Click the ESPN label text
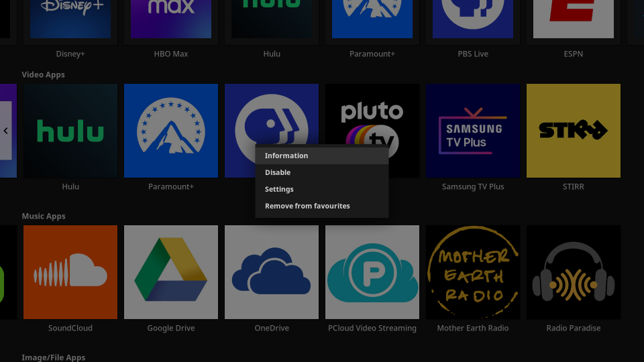The image size is (644, 362). pyautogui.click(x=574, y=54)
